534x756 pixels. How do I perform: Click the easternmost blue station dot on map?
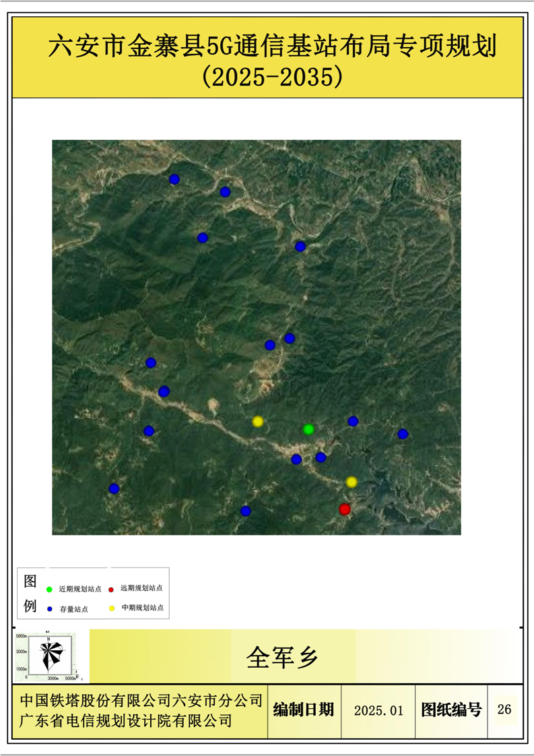403,434
